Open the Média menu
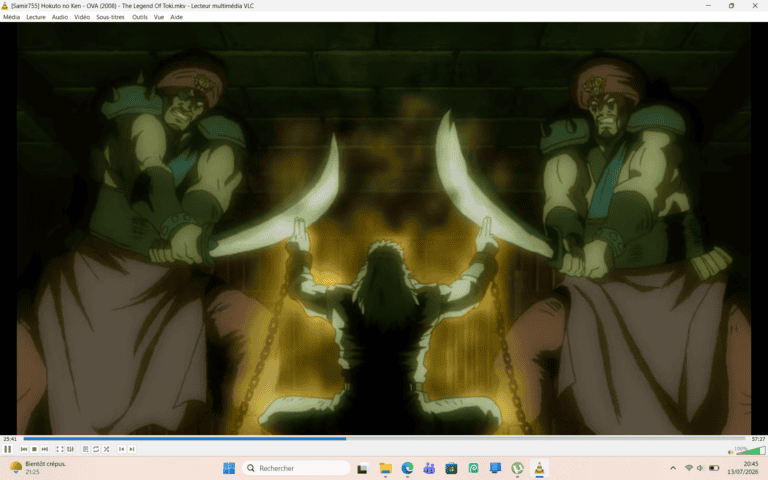Viewport: 768px width, 480px height. tap(11, 17)
